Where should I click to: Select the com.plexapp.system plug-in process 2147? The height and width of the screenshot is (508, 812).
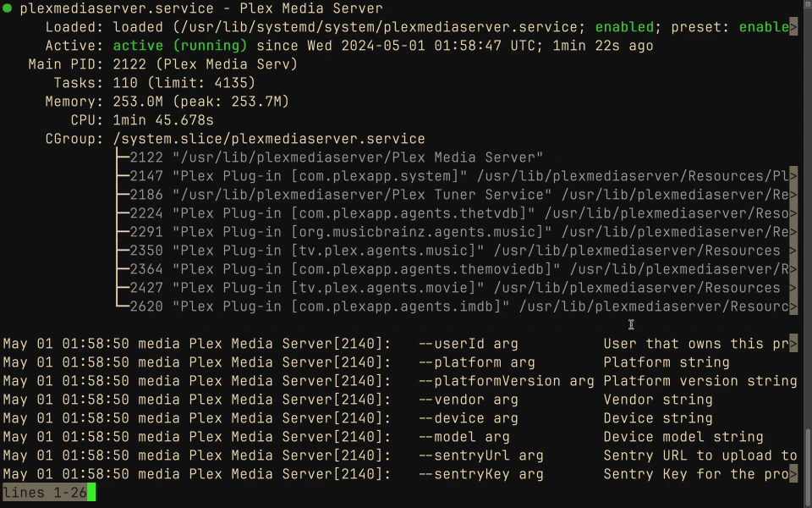point(320,176)
